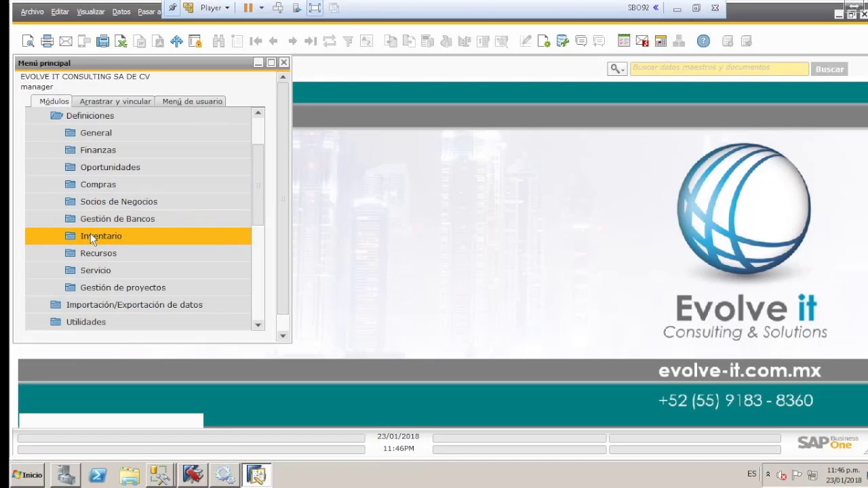The width and height of the screenshot is (868, 488).
Task: Open file explorer from the taskbar
Action: (x=129, y=474)
